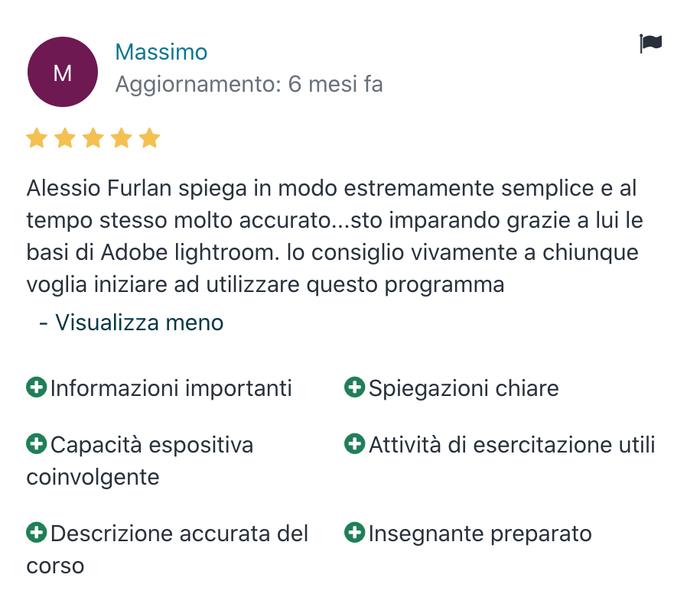
Task: Click plus icon beside Spiegazioni chiare
Action: [355, 387]
